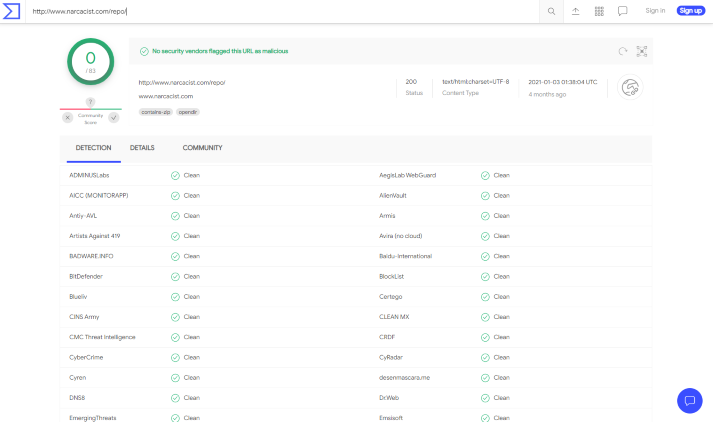Click the 'No security vendors flagged' message
This screenshot has width=713, height=422.
(x=220, y=51)
